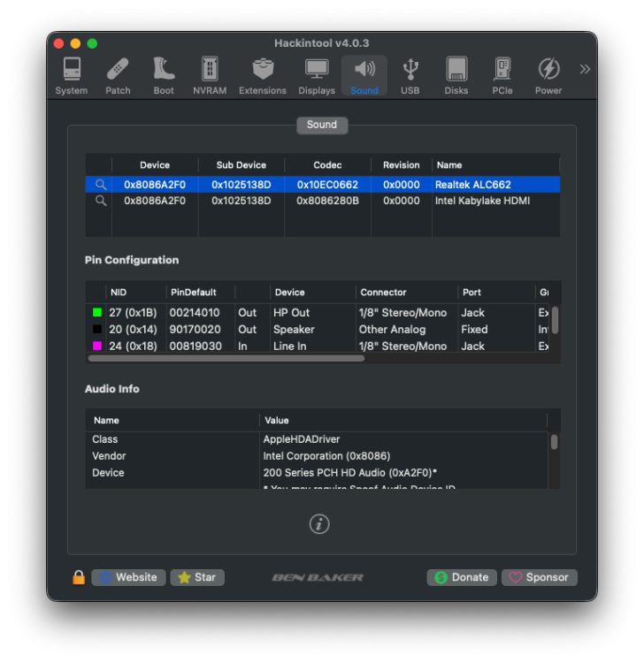
Task: Select the Intel Kabylake HDMI row
Action: point(323,201)
